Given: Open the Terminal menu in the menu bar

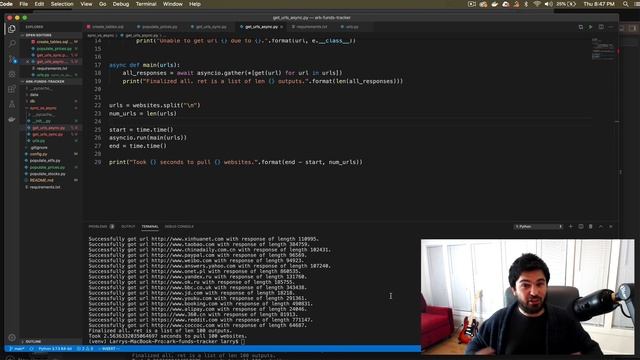Looking at the screenshot, I should [146, 4].
